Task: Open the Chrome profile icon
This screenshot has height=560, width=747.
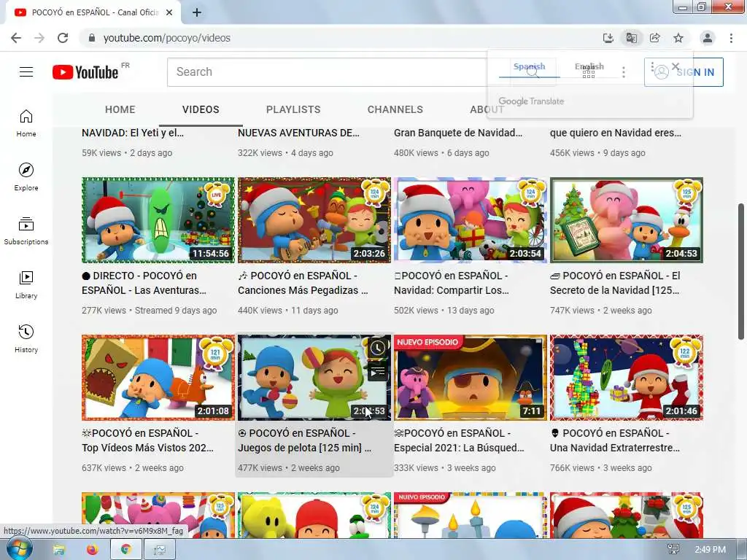Action: 708,38
